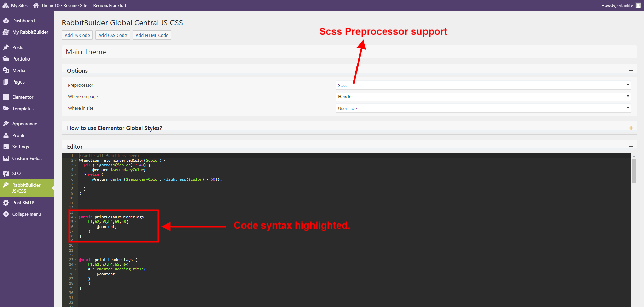Collapse the Options panel with minus toggle

click(x=631, y=71)
